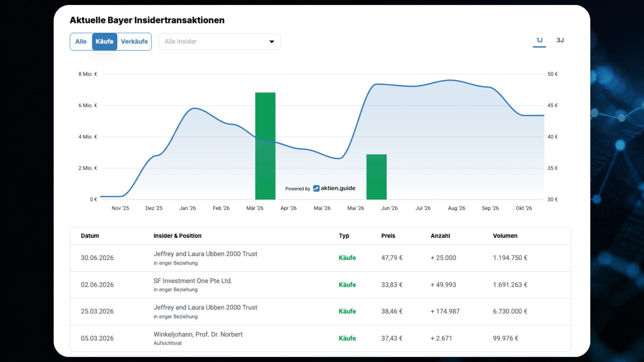Click the quantity + 49.993

[x=444, y=285]
